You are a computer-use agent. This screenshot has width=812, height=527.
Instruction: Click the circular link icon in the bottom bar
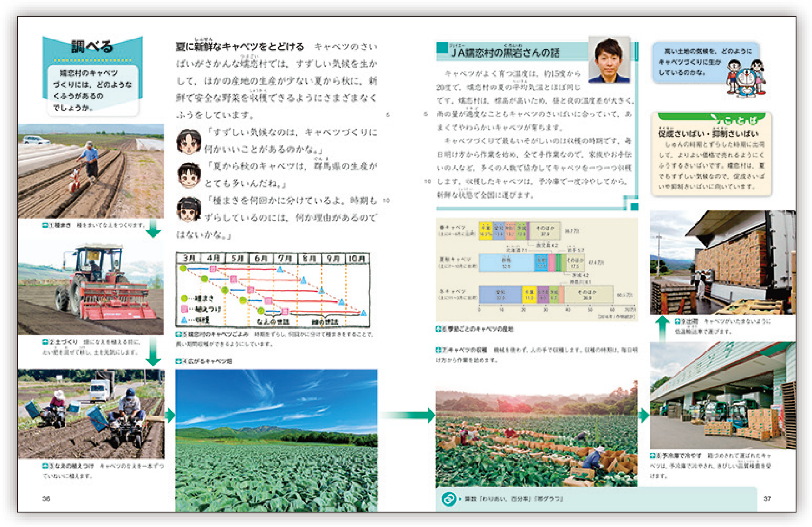[x=449, y=499]
